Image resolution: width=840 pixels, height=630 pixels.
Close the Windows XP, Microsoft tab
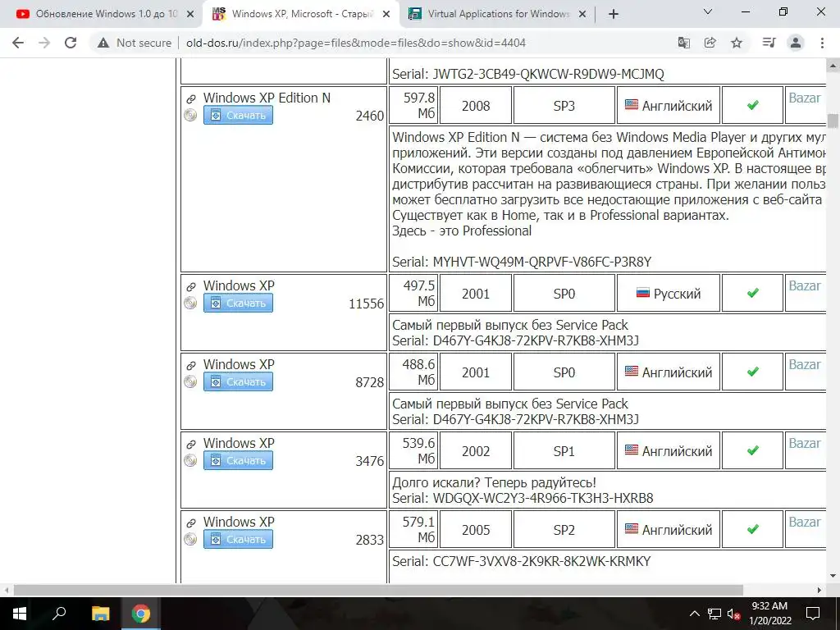386,15
